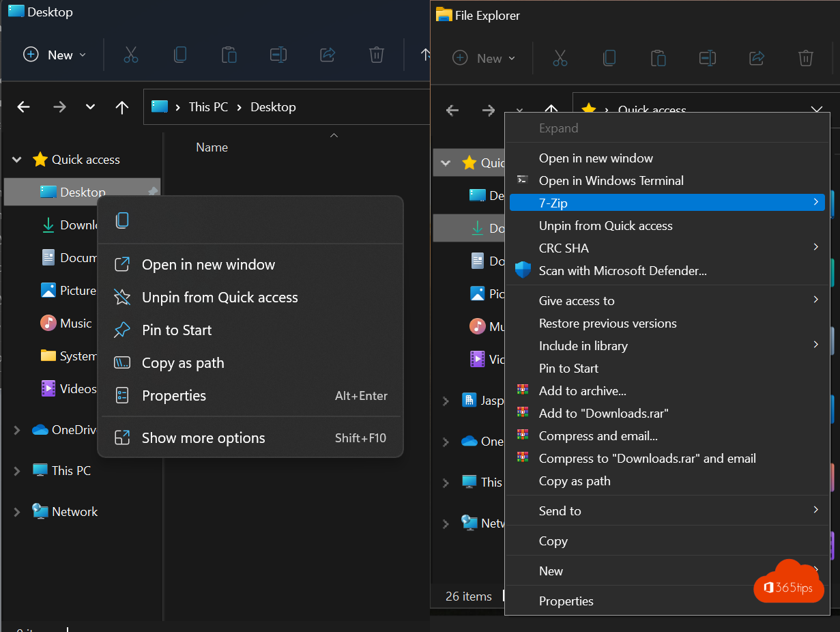This screenshot has height=632, width=840.
Task: Click the Desktop breadcrumb in address bar
Action: 273,107
